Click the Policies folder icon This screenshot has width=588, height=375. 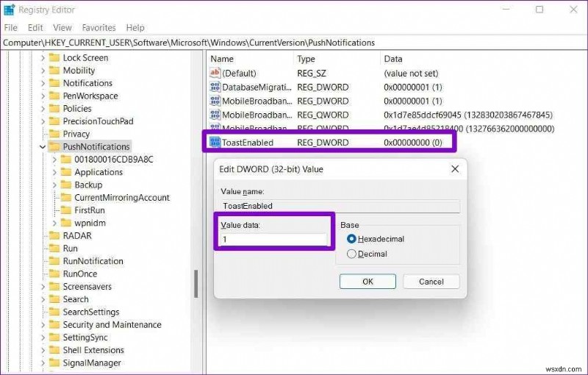(x=54, y=109)
